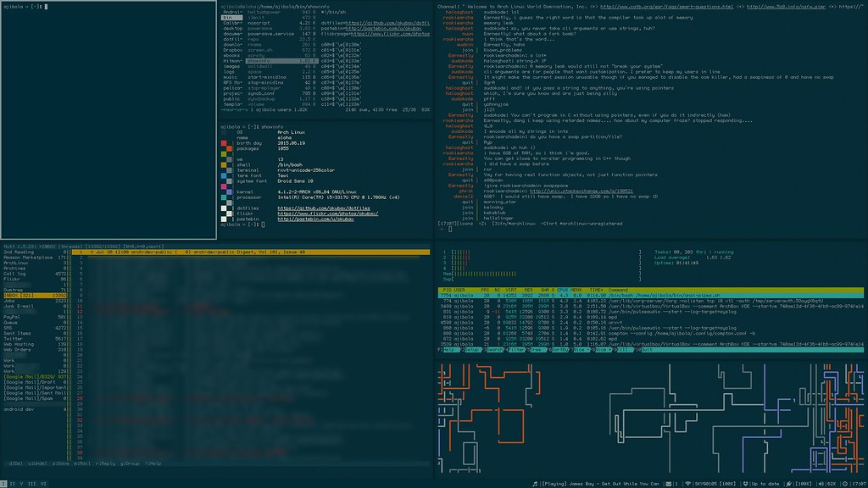Click the clock icon beside 17:07
Image resolution: width=868 pixels, height=488 pixels.
coord(845,484)
